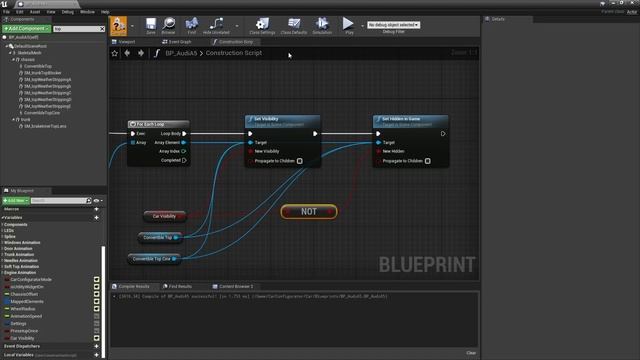The width and height of the screenshot is (640, 360).
Task: Click the Compile blueprint icon
Action: coord(118,25)
